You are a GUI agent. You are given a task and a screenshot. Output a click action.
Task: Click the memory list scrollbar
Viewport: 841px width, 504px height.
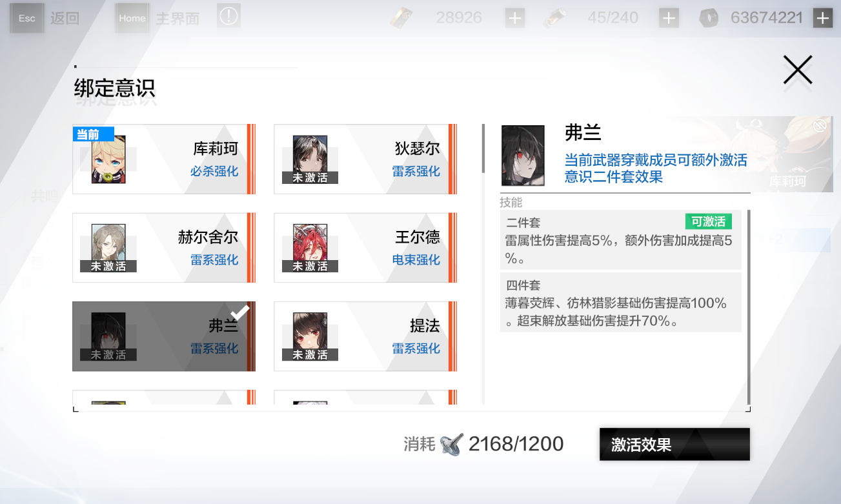coord(483,148)
